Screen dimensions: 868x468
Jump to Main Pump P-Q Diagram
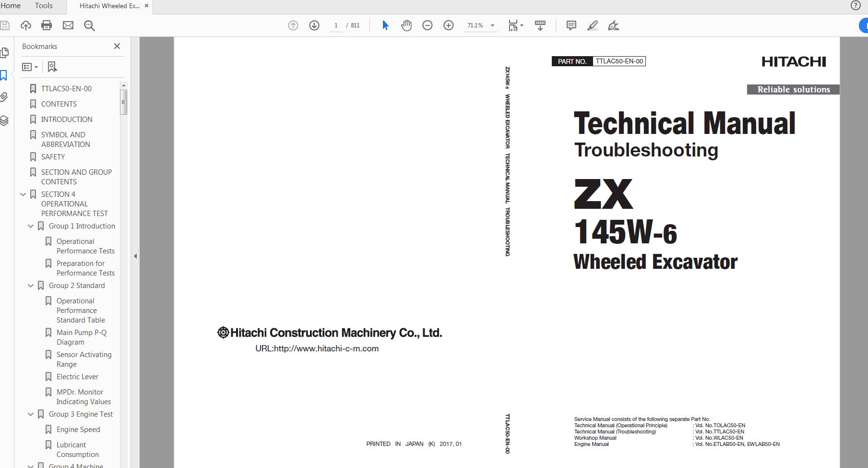(82, 337)
